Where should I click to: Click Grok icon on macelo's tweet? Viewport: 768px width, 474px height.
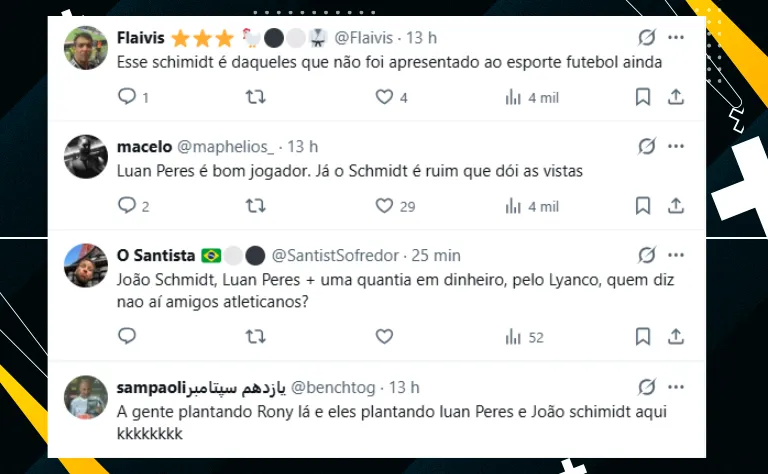(x=647, y=147)
